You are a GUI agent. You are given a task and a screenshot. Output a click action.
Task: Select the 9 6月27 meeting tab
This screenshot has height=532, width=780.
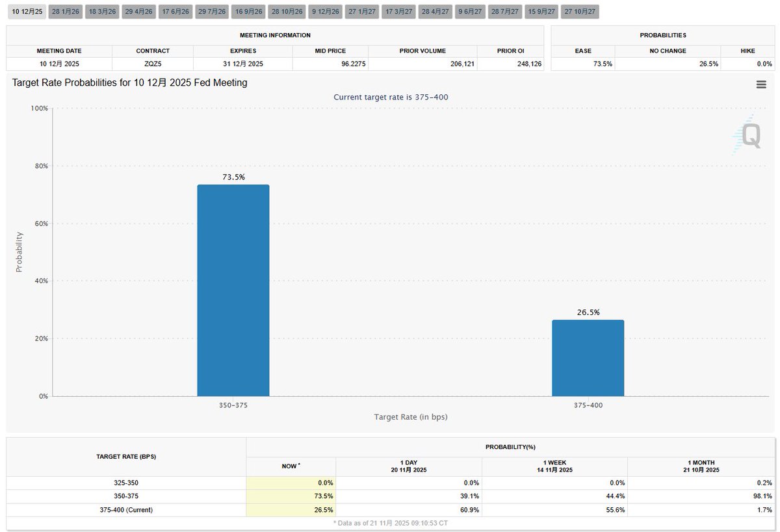[x=471, y=12]
